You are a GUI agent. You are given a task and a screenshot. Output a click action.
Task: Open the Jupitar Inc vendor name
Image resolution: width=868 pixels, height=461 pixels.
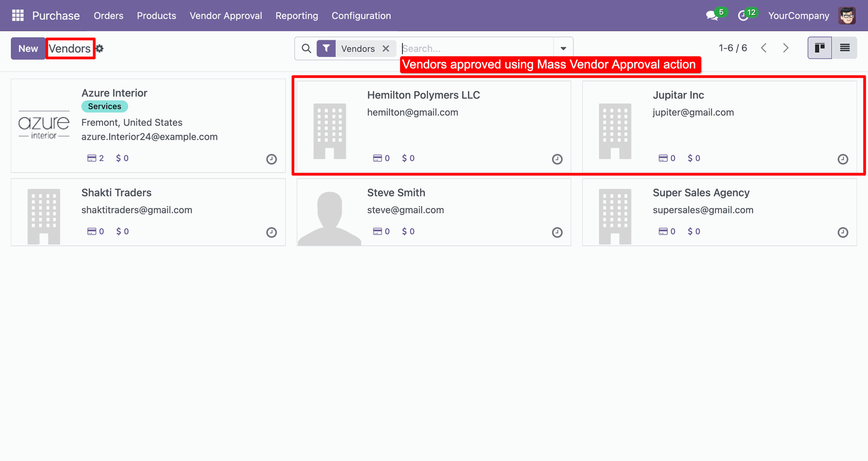coord(678,95)
